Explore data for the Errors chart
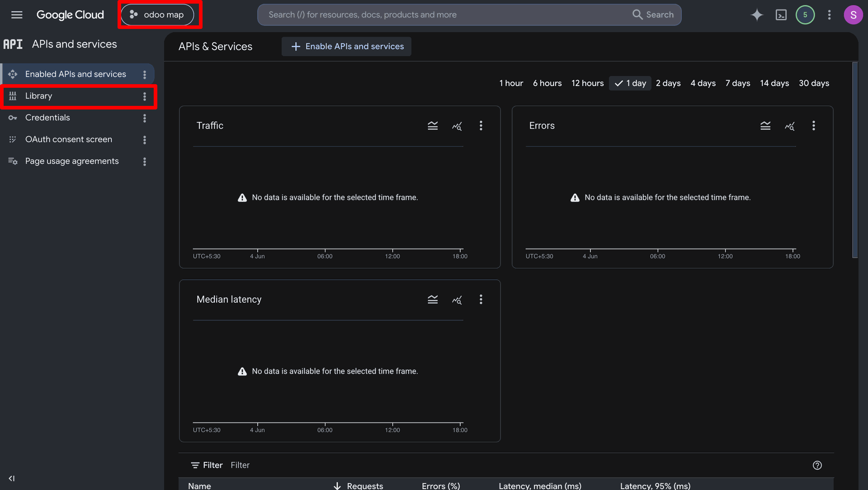The height and width of the screenshot is (490, 868). point(789,126)
